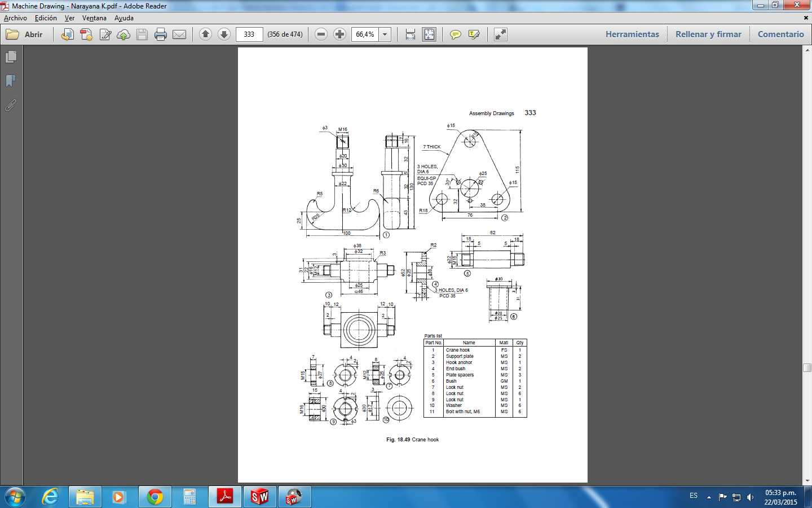This screenshot has height=508, width=812.
Task: Open the Rellenar y firmar panel
Action: (708, 34)
